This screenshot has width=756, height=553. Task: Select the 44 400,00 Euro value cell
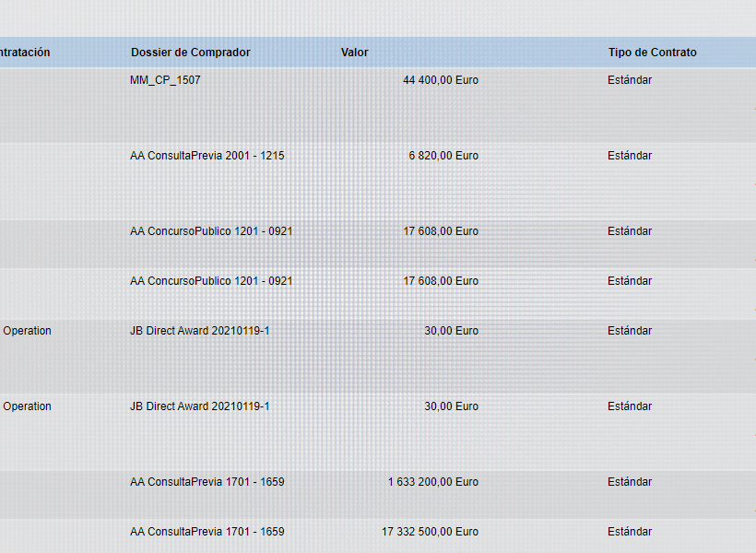440,80
